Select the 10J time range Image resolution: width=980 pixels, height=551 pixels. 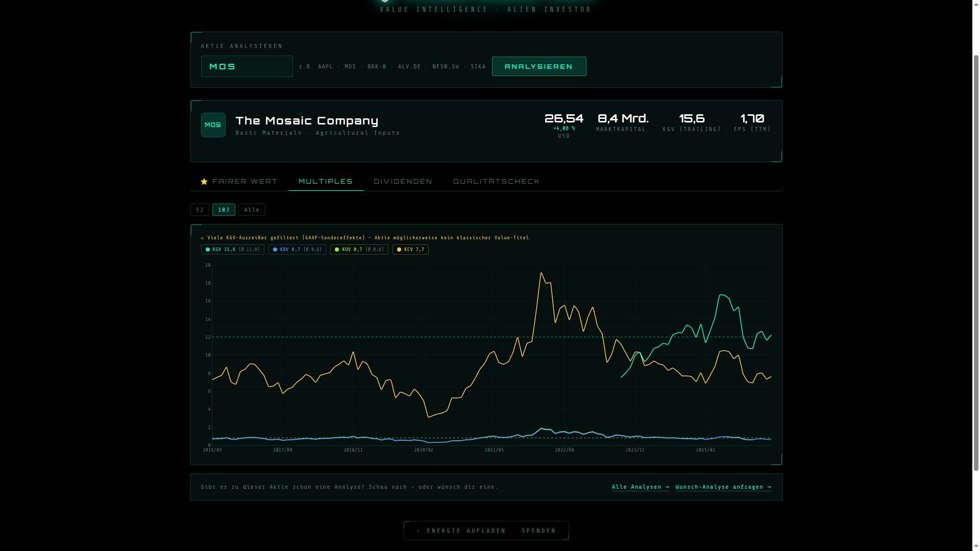coord(224,210)
